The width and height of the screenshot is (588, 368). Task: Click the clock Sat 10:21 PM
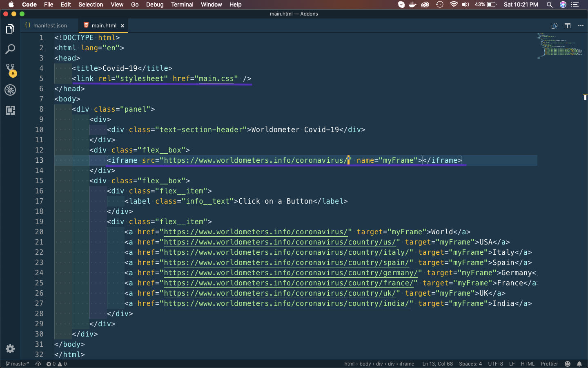[x=521, y=4]
